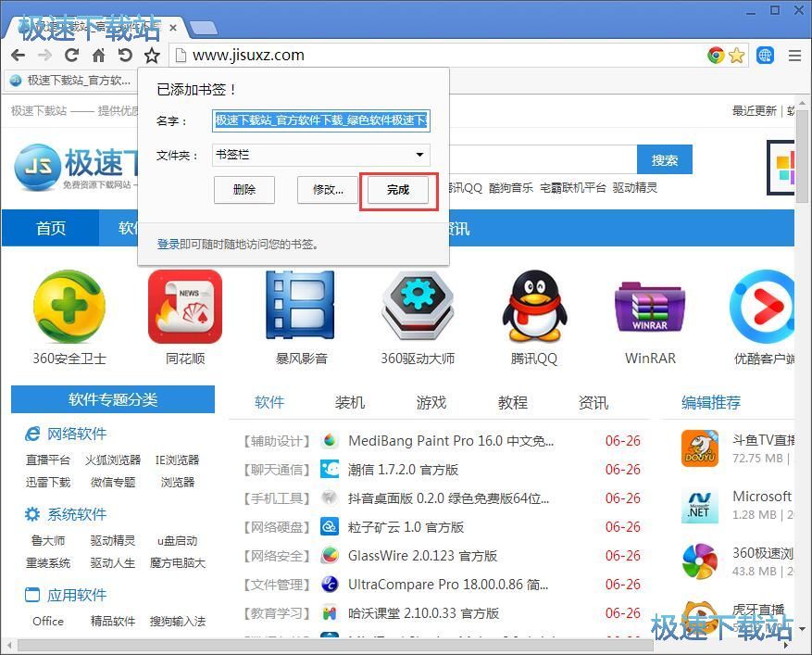The image size is (812, 655).
Task: Click the horizontal scrollbar at bottom
Action: 335,646
